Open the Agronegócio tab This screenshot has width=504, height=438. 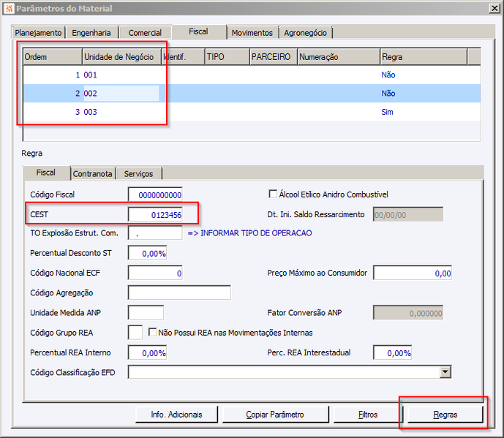[x=305, y=33]
